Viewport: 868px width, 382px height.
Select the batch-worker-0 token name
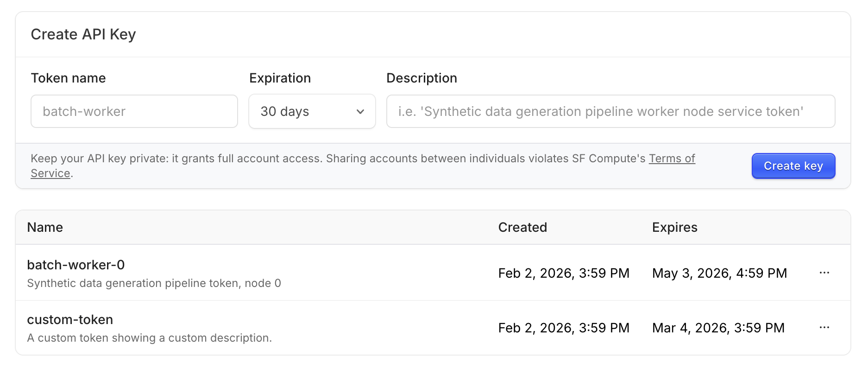coord(76,265)
